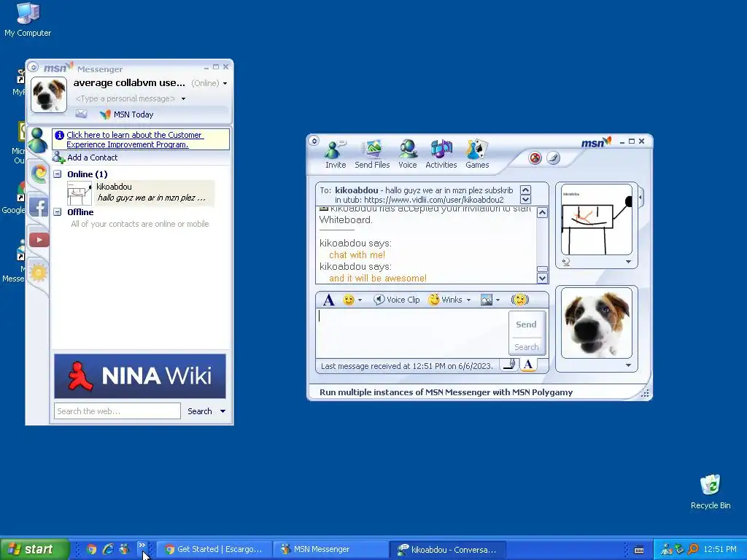Viewport: 747px width, 560px height.
Task: Click the Type a personal message field
Action: [x=125, y=98]
